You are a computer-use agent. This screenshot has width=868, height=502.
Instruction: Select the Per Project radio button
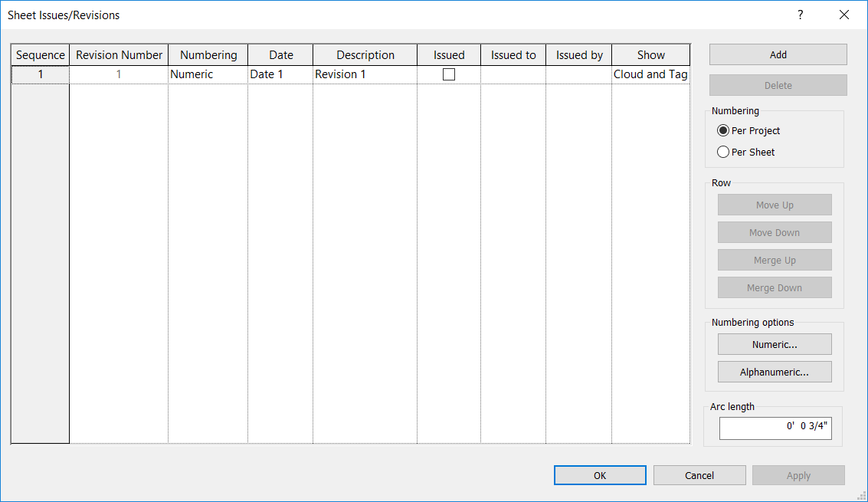point(722,130)
